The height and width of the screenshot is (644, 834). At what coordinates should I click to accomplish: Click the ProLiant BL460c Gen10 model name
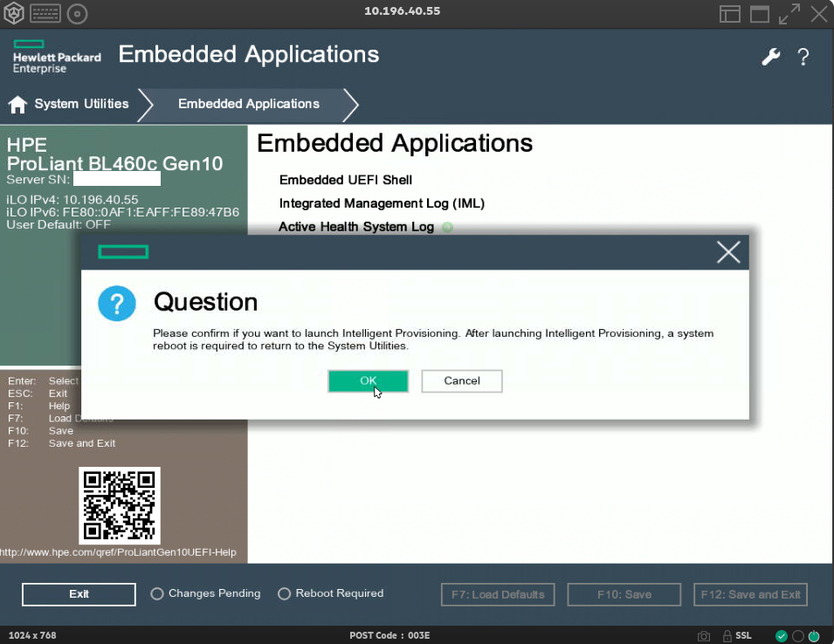115,164
